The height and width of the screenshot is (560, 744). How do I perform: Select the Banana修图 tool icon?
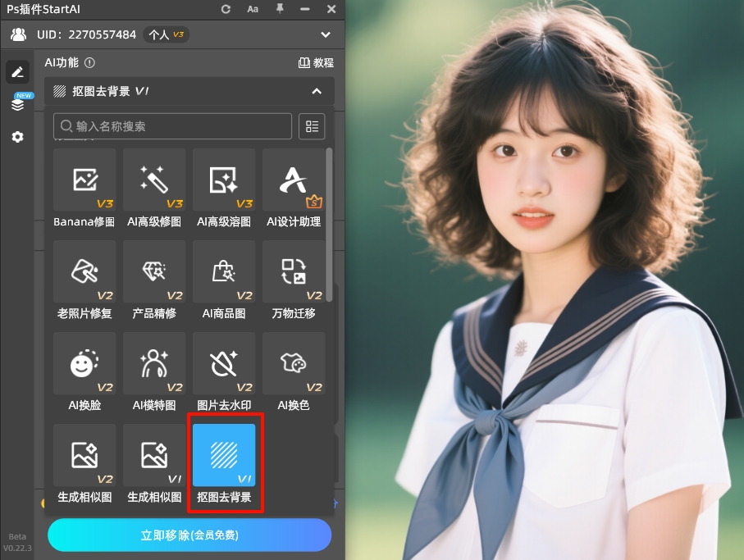click(84, 180)
